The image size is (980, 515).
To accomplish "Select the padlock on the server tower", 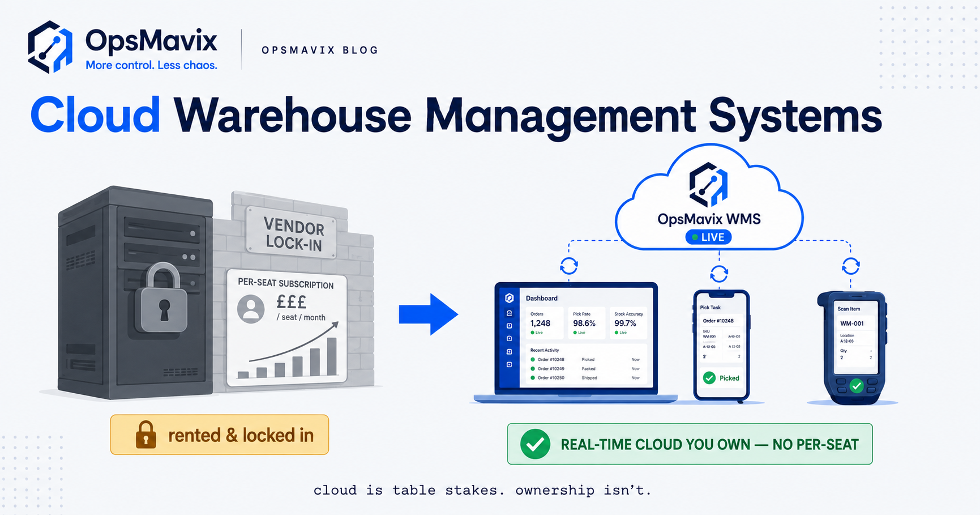I will coord(164,297).
